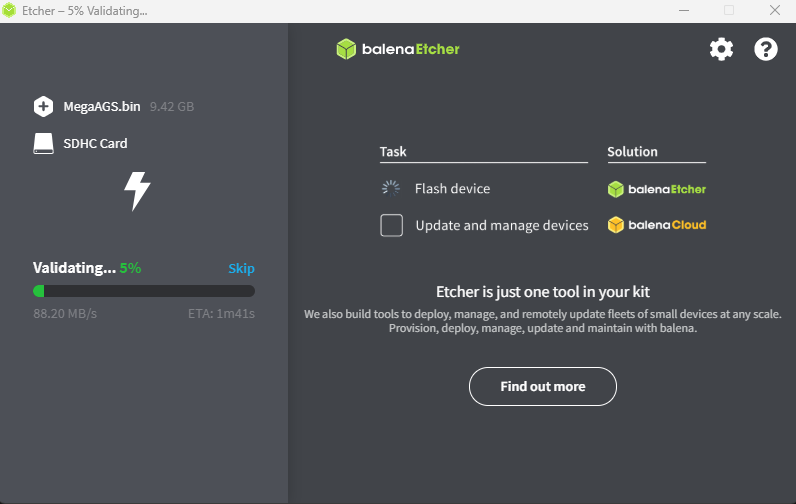Close the Etcher window
The height and width of the screenshot is (504, 796).
coord(775,10)
